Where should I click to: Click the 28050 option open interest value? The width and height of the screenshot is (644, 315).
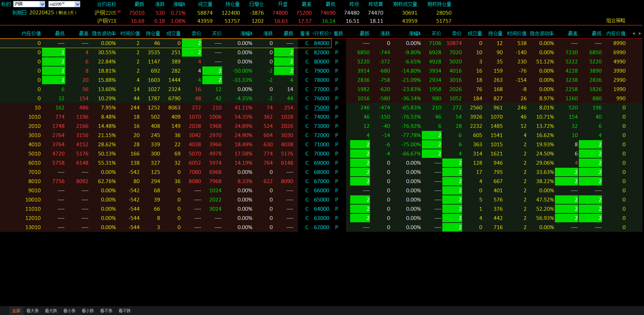[x=444, y=13]
